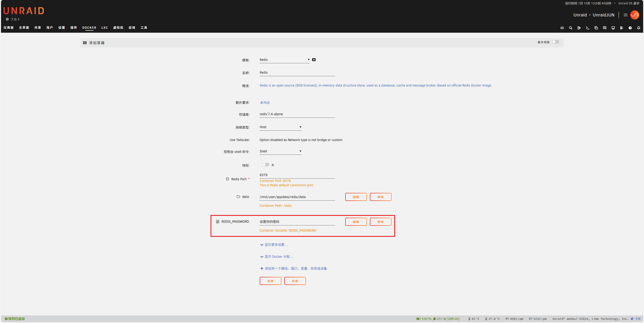Screen dimensions: 644x323
Task: Click the logout icon in header
Action: tap(579, 28)
